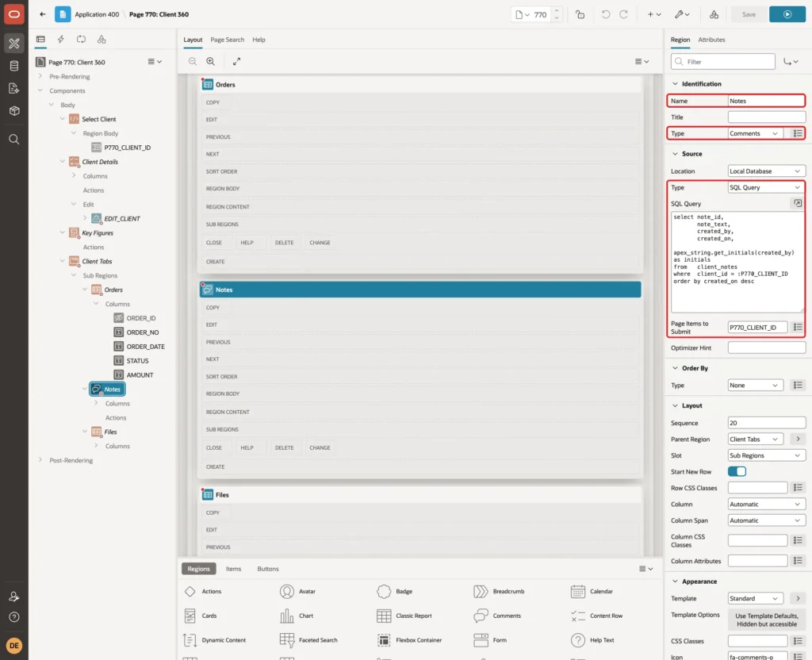Click the Sequence field with 20
Screen dimensions: 812x660
(x=766, y=424)
